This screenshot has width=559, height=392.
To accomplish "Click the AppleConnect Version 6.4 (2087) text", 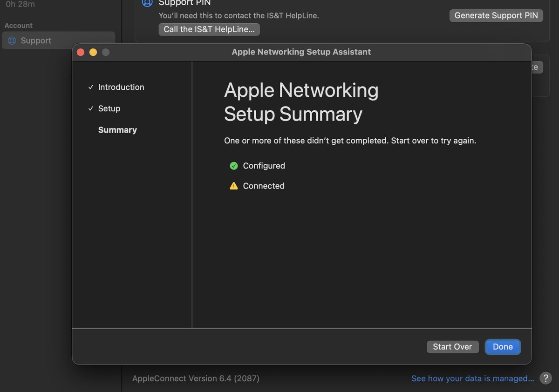I will [x=196, y=378].
